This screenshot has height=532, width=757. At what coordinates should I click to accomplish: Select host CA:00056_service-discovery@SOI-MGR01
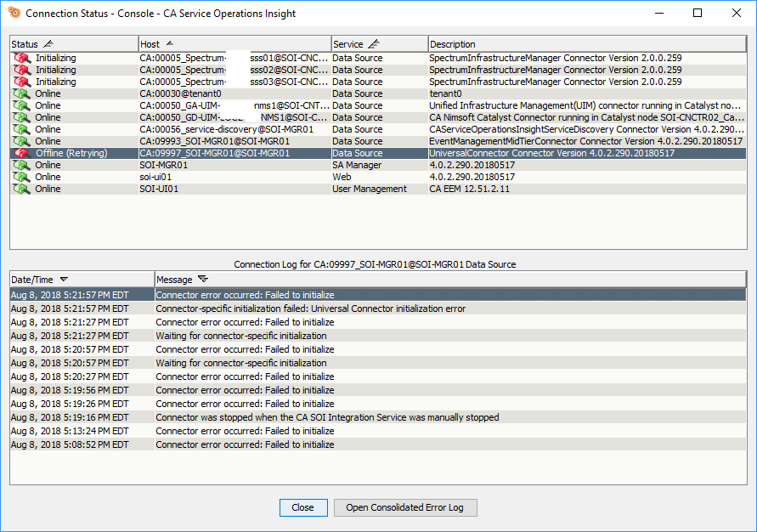(227, 129)
